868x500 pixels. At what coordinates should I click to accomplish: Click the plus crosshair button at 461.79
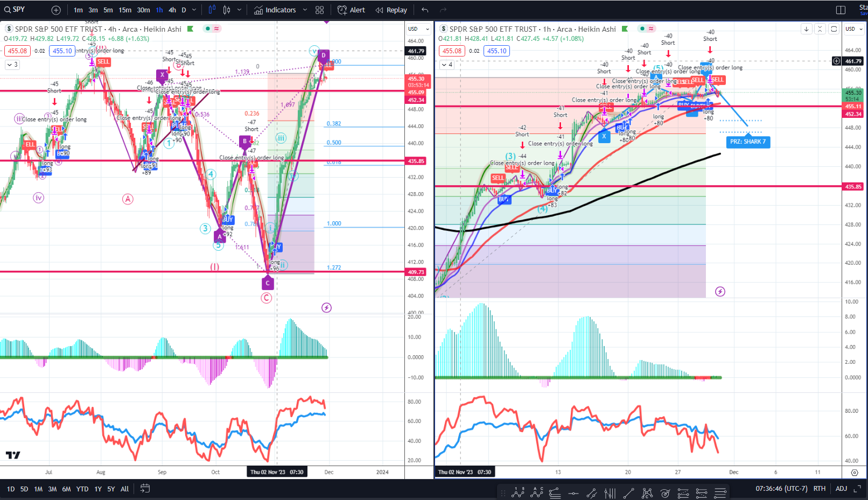click(836, 61)
